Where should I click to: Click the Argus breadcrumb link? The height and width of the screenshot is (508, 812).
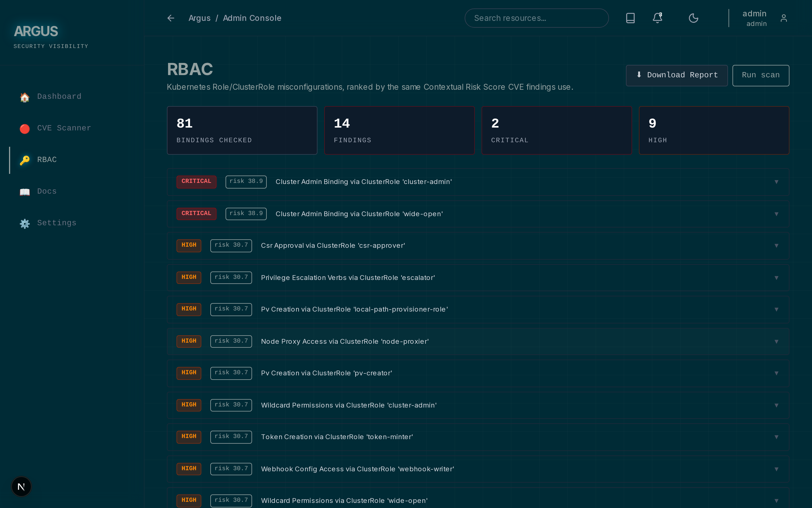point(199,18)
